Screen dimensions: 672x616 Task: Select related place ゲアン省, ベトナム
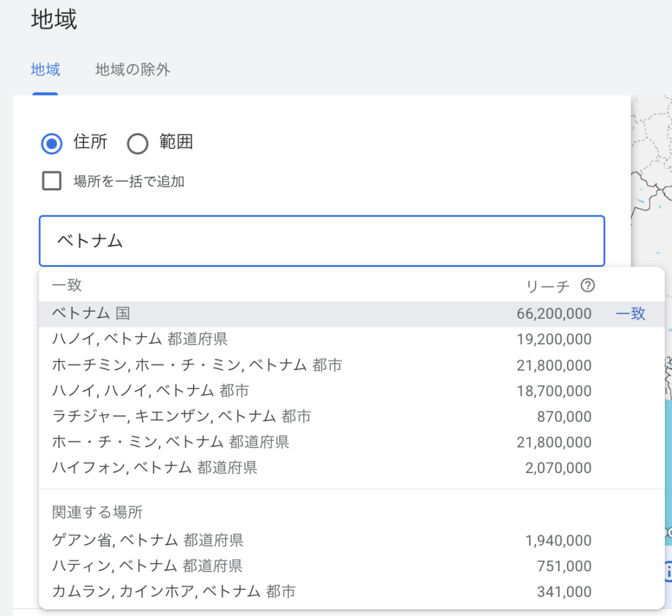[x=148, y=541]
